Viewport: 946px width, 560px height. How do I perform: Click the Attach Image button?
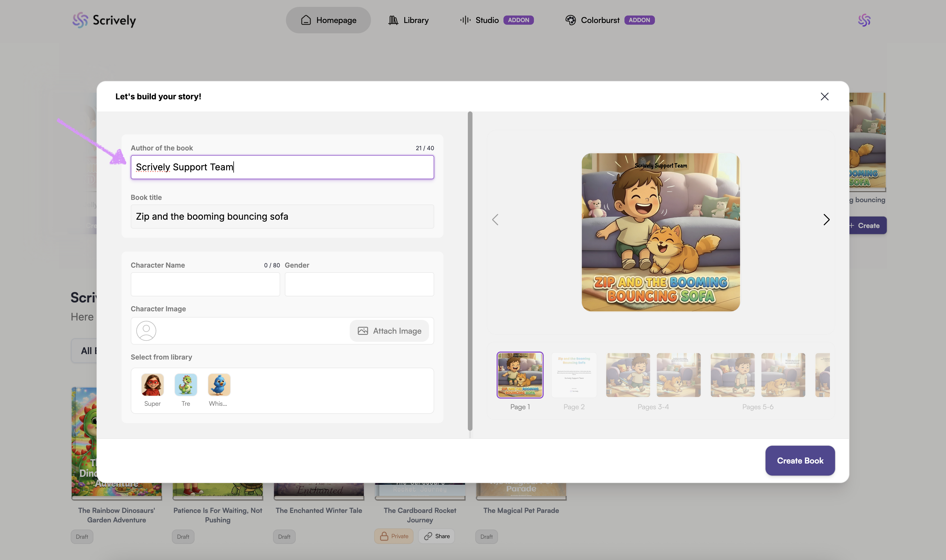tap(389, 331)
